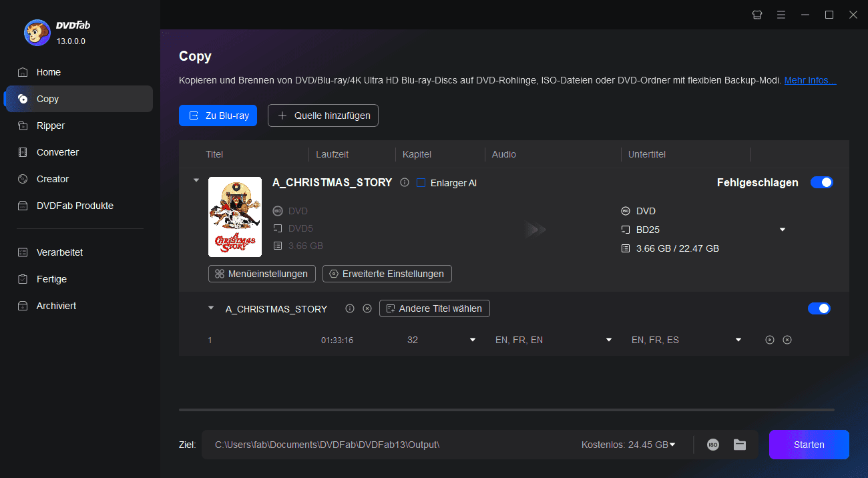Click the Verarbeitet list icon
Image resolution: width=868 pixels, height=478 pixels.
pyautogui.click(x=23, y=252)
